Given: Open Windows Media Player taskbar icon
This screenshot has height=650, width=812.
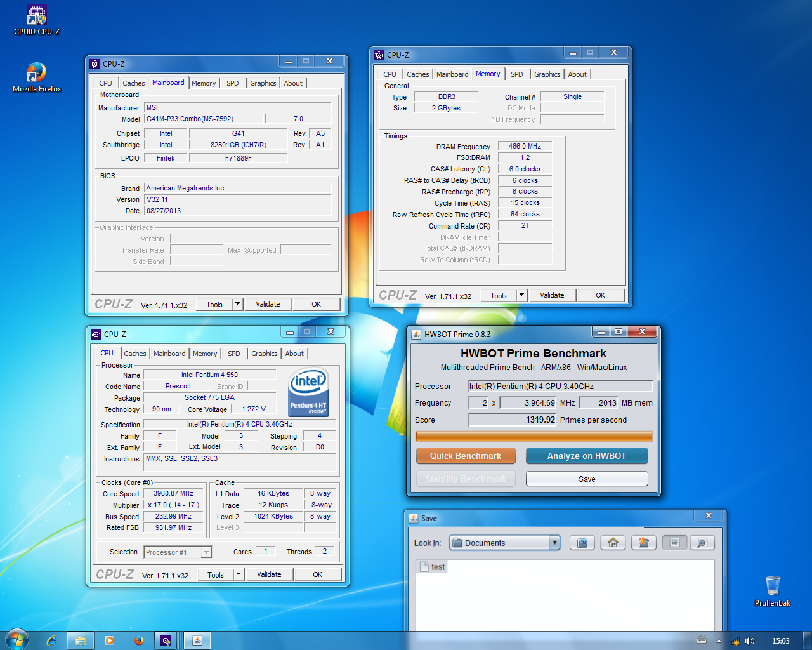Looking at the screenshot, I should point(110,640).
